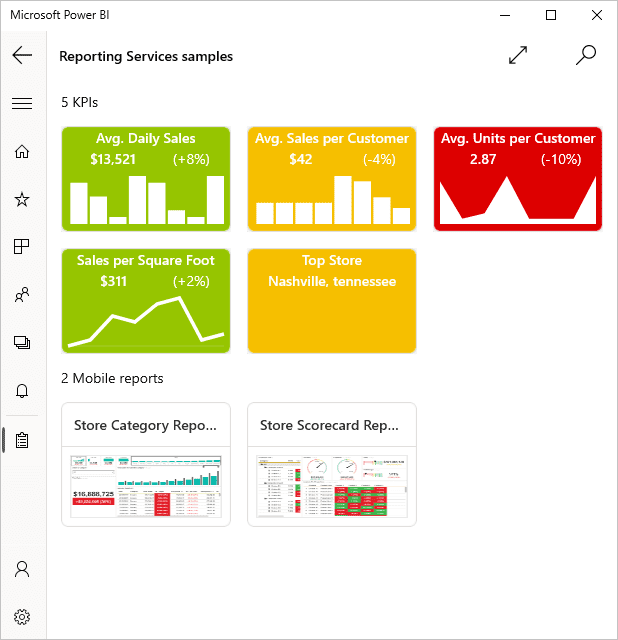This screenshot has height=640, width=618.
Task: Open Avg. Sales per Customer KPI
Action: coord(332,179)
